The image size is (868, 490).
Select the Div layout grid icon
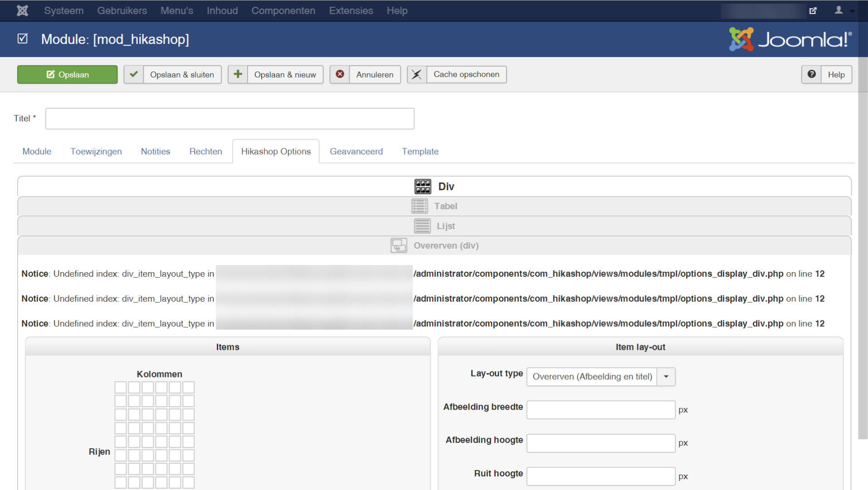click(423, 186)
